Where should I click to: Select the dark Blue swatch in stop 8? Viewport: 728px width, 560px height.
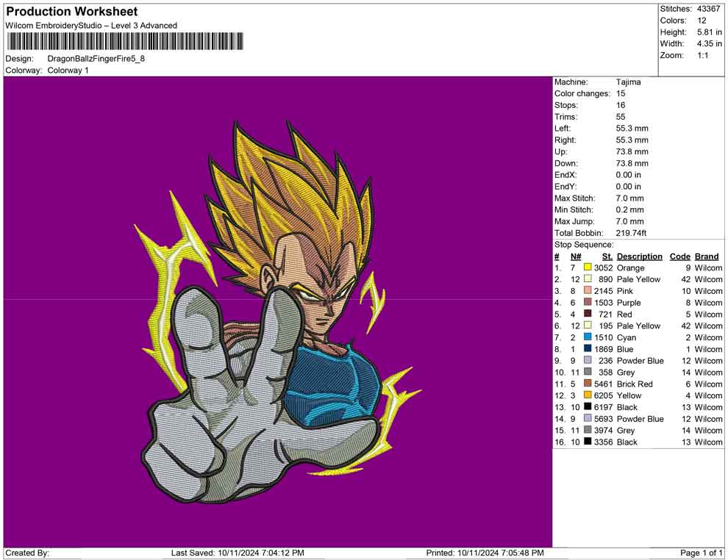point(588,349)
